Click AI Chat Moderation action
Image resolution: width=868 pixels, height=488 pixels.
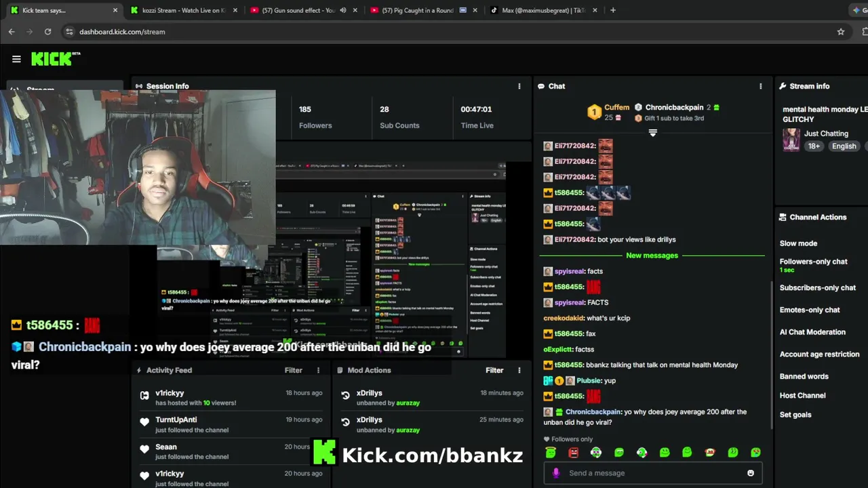[x=812, y=332]
